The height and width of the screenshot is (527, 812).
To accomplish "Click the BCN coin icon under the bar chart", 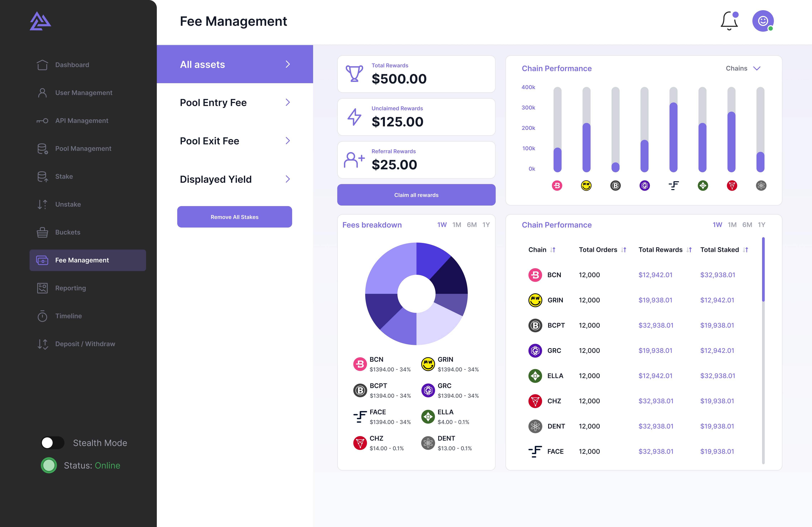I will (557, 186).
